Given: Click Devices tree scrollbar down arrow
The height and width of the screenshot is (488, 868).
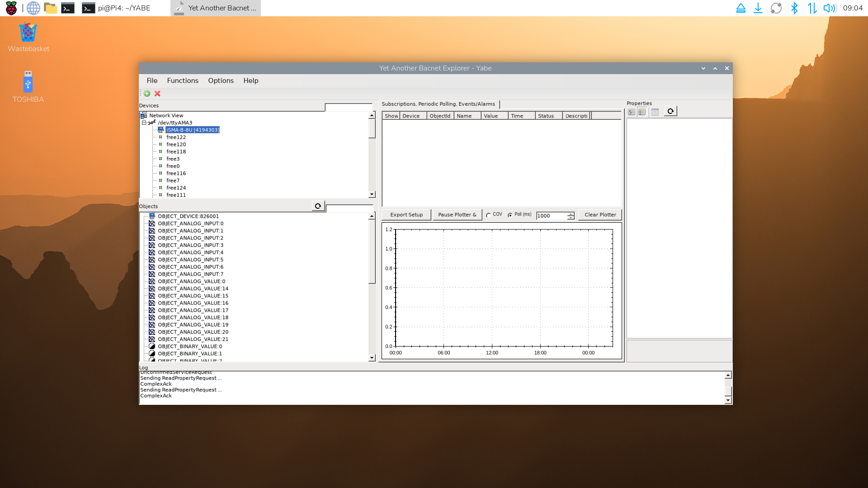Looking at the screenshot, I should point(372,194).
